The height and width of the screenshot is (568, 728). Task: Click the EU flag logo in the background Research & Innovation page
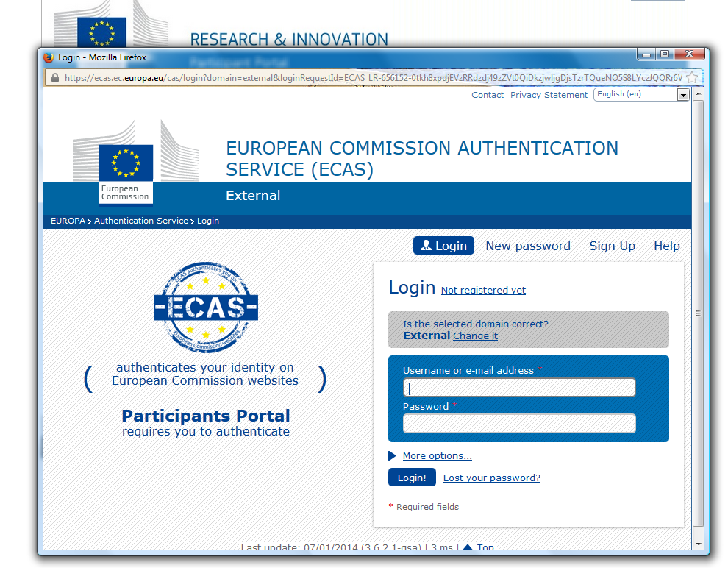[x=101, y=32]
